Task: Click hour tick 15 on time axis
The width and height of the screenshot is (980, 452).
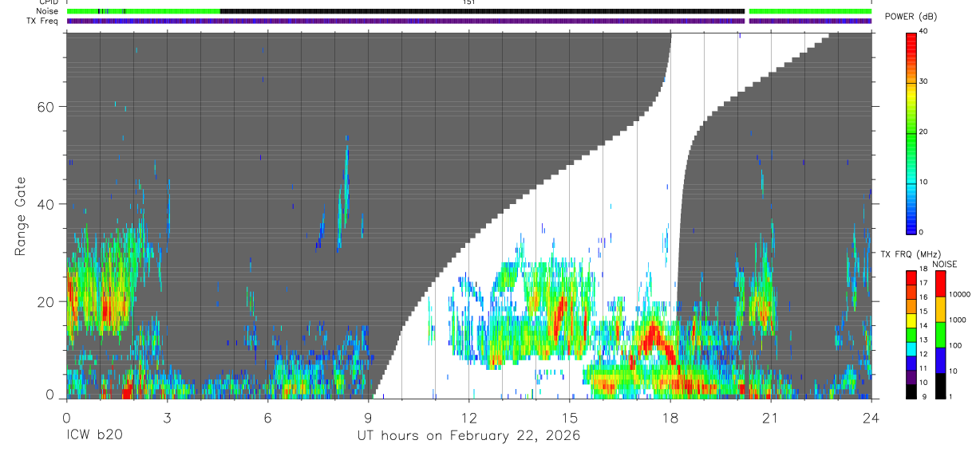Action: 570,417
